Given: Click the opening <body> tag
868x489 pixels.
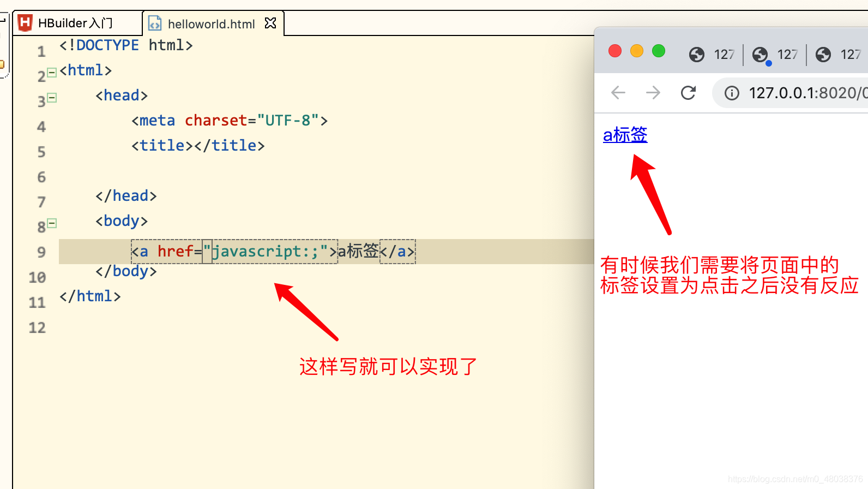Looking at the screenshot, I should [x=122, y=220].
